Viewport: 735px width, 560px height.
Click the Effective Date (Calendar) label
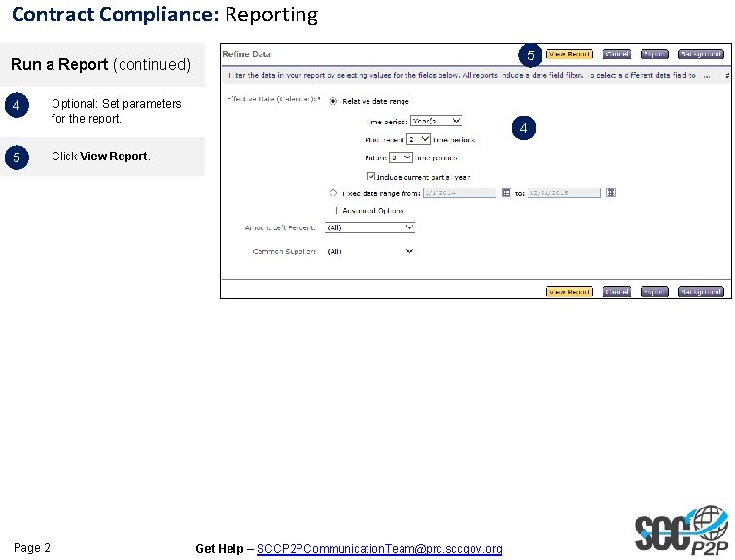click(273, 99)
